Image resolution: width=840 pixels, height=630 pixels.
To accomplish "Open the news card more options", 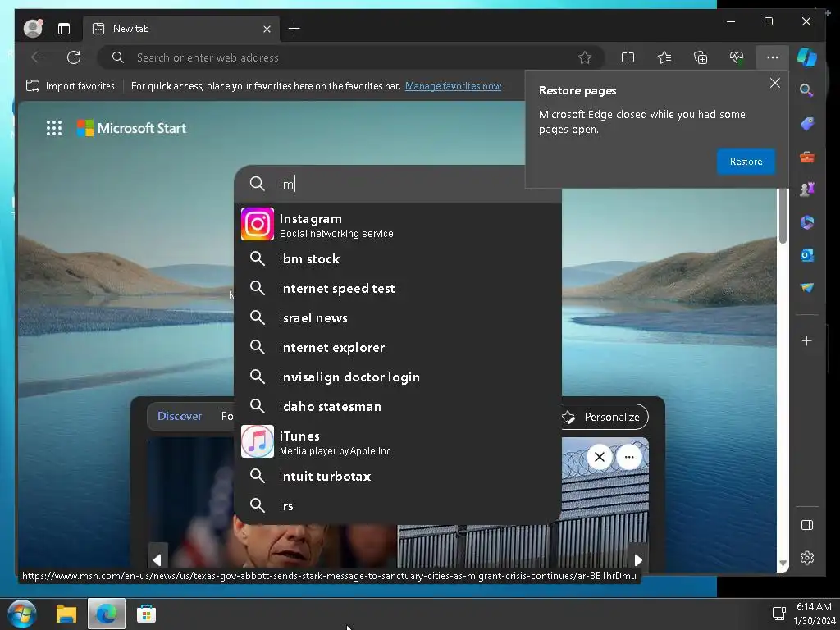I will coord(629,457).
